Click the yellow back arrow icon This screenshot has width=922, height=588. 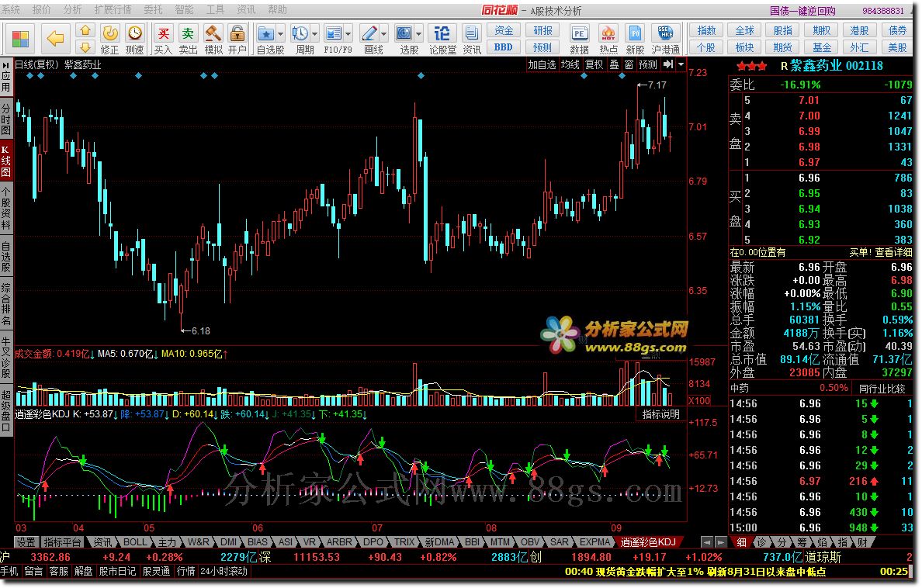[55, 39]
